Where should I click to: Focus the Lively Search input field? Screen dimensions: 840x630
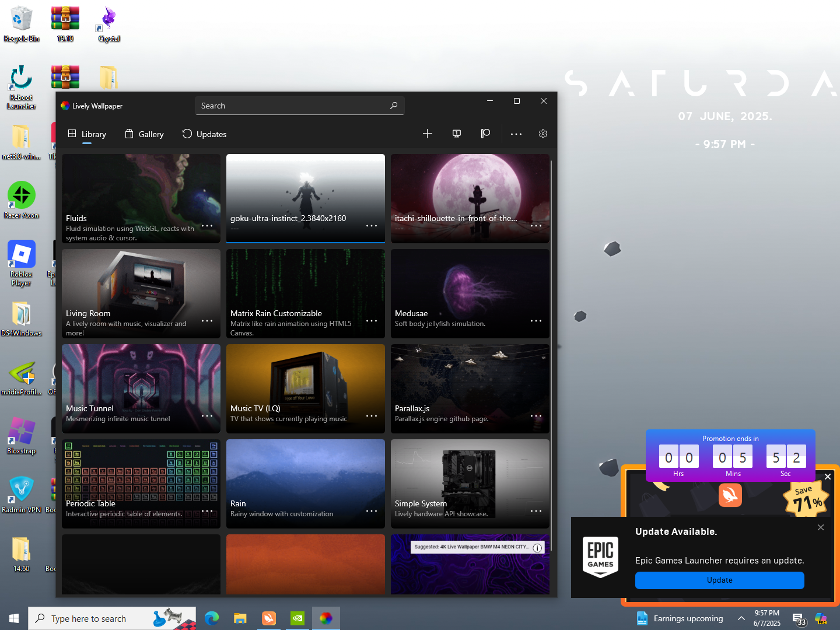point(299,106)
